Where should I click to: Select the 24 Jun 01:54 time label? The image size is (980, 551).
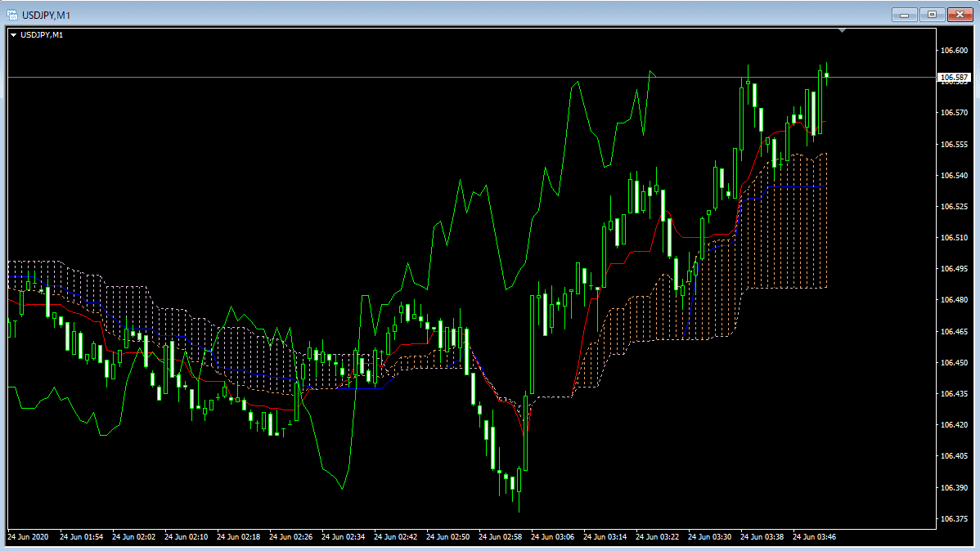coord(82,537)
